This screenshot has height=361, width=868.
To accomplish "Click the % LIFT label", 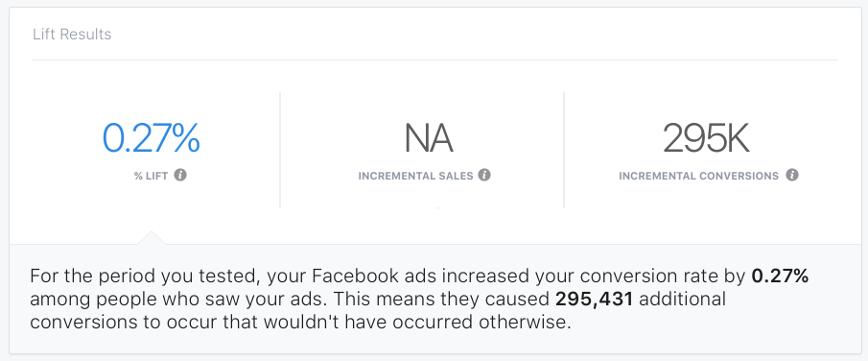I will (151, 177).
